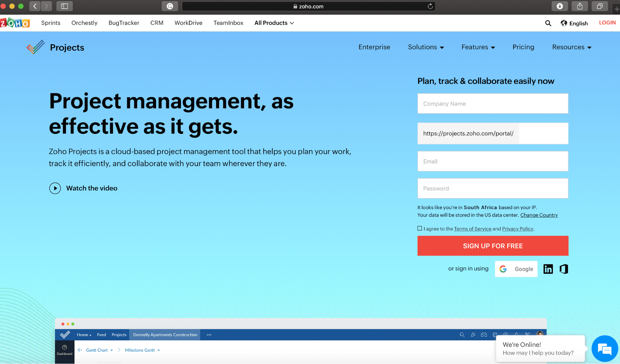
Task: Focus the Company Name input field
Action: click(x=493, y=104)
